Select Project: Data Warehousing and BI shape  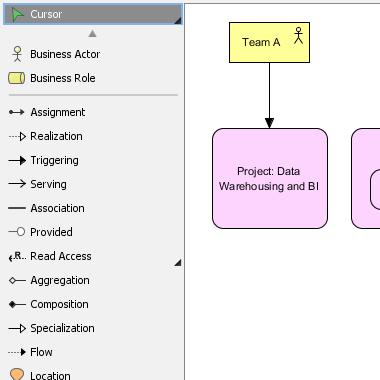[x=270, y=179]
